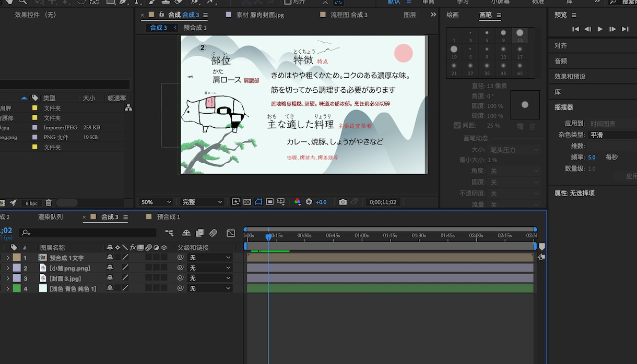637x364 pixels.
Task: Click the pick whip for 预合成 1文字 layer
Action: pyautogui.click(x=180, y=258)
